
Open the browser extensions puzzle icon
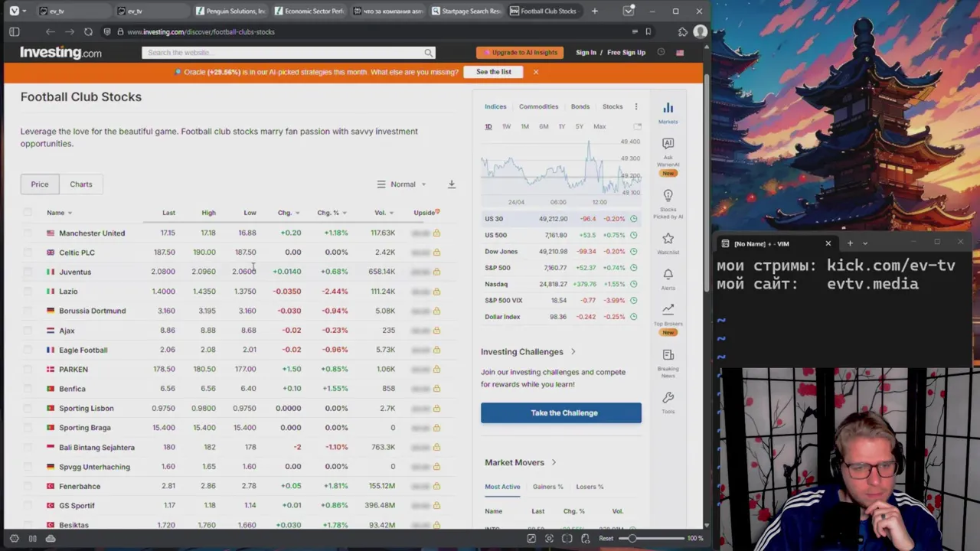[682, 31]
